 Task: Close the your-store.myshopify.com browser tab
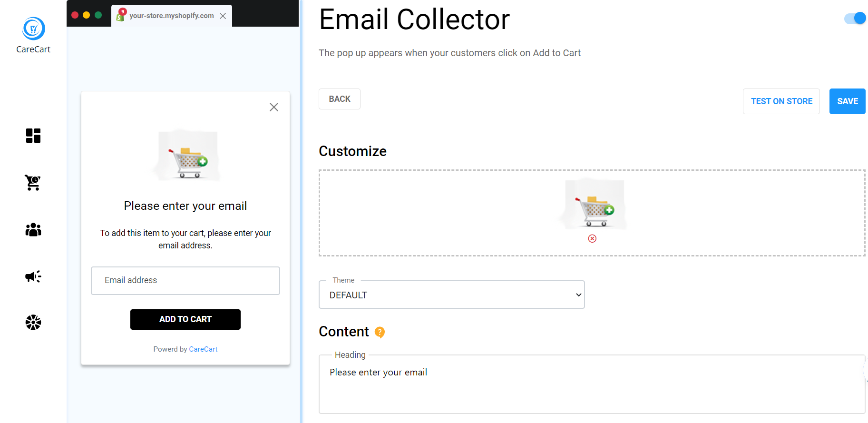pos(223,16)
